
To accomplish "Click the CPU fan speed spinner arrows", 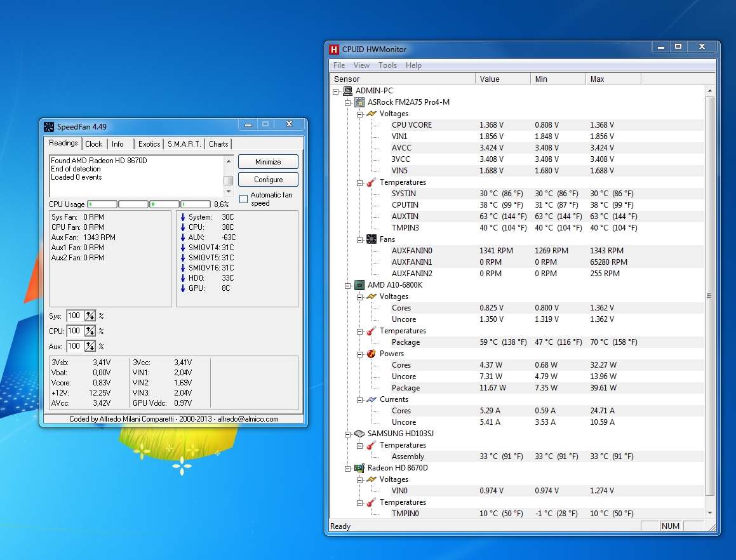I will (90, 331).
